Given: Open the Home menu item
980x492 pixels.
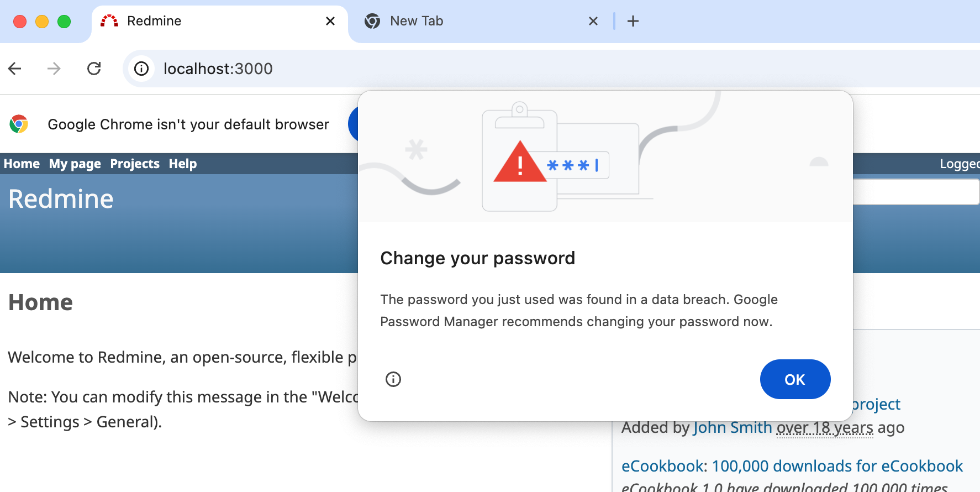Looking at the screenshot, I should tap(22, 164).
